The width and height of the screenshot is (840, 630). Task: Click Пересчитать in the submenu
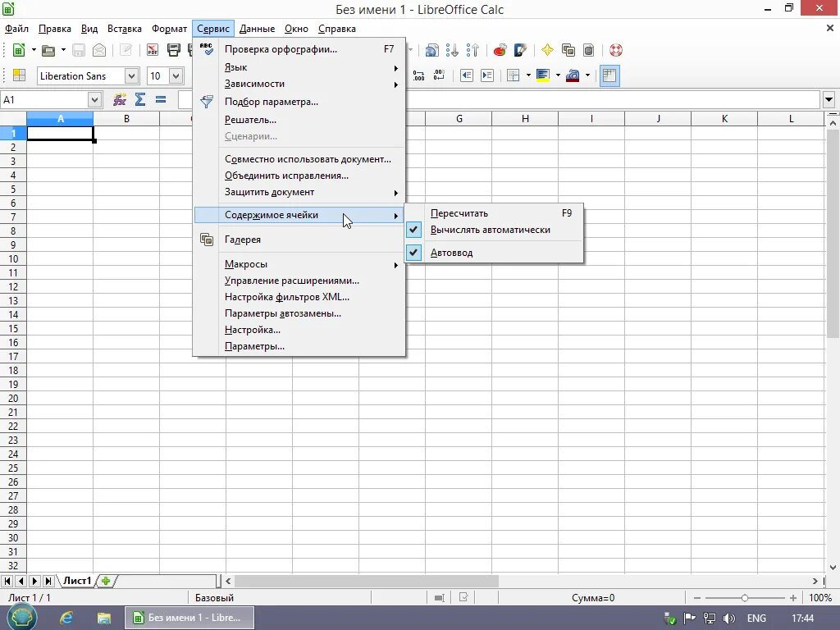[x=494, y=213]
